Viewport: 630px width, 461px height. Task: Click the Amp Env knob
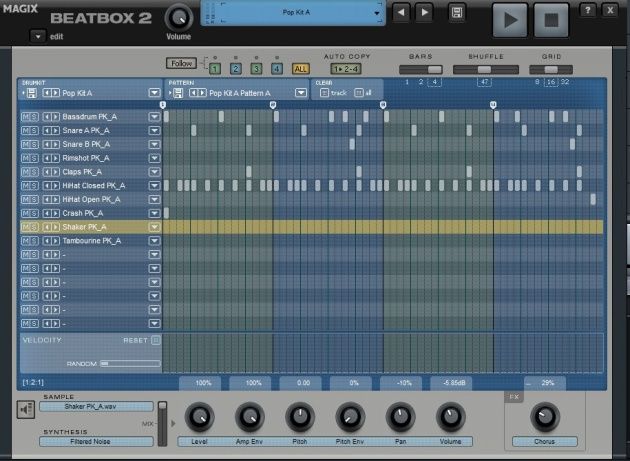point(250,417)
